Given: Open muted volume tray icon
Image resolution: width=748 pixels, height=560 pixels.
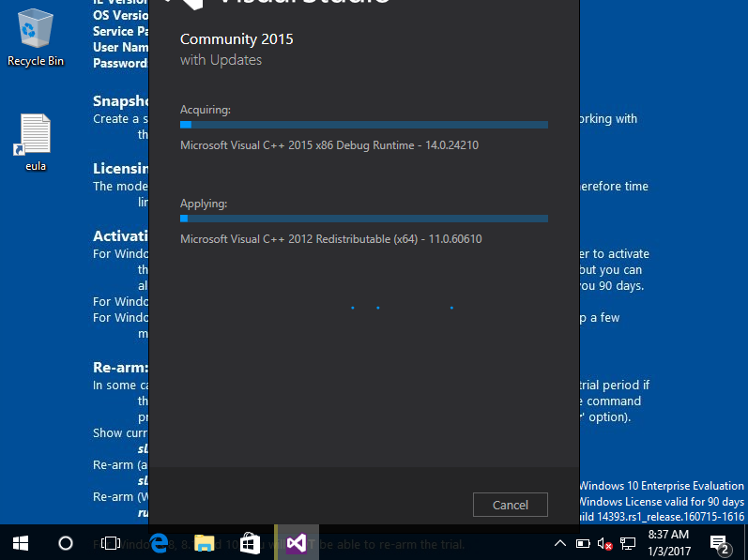Looking at the screenshot, I should (605, 543).
